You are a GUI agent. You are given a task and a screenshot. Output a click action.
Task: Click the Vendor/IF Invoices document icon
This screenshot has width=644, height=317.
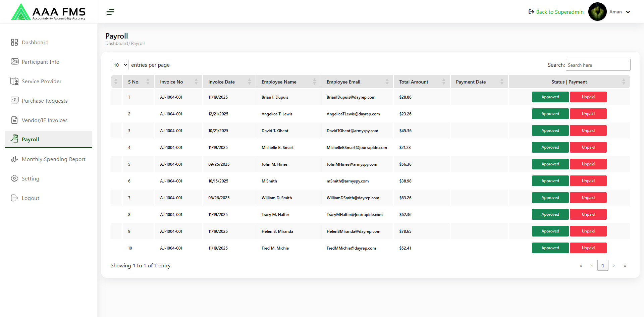point(14,120)
